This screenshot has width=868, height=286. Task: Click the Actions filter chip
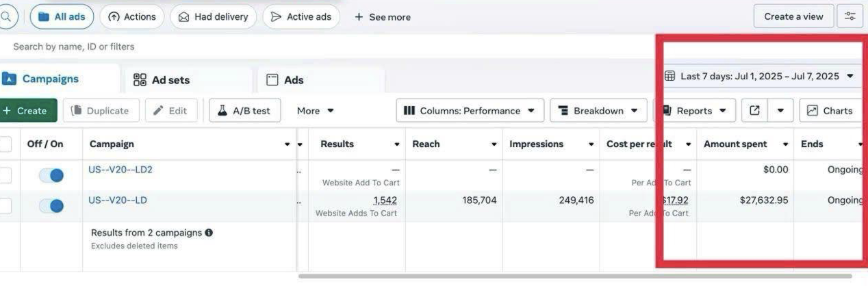click(x=132, y=16)
